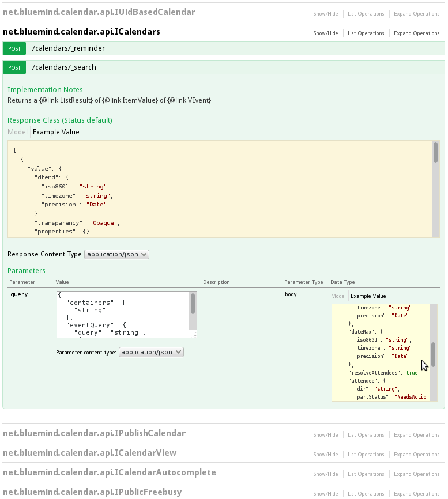Click the query text area scrollbar
The width and height of the screenshot is (448, 499).
point(193,303)
